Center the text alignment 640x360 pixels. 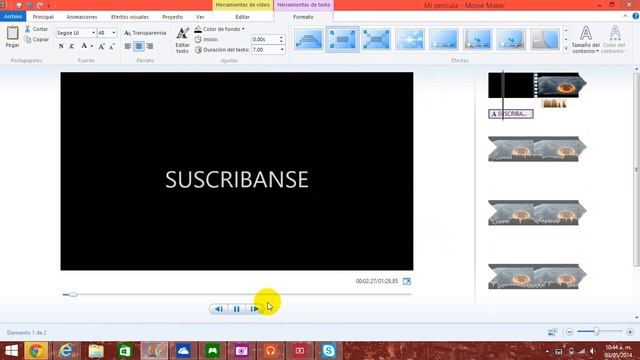click(x=139, y=46)
